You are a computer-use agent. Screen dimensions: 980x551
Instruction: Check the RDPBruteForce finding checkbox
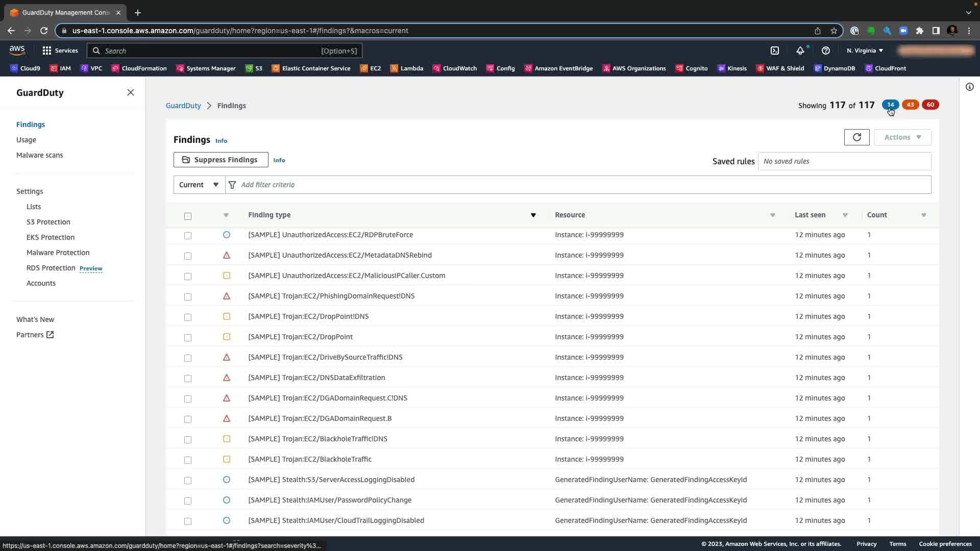tap(188, 235)
